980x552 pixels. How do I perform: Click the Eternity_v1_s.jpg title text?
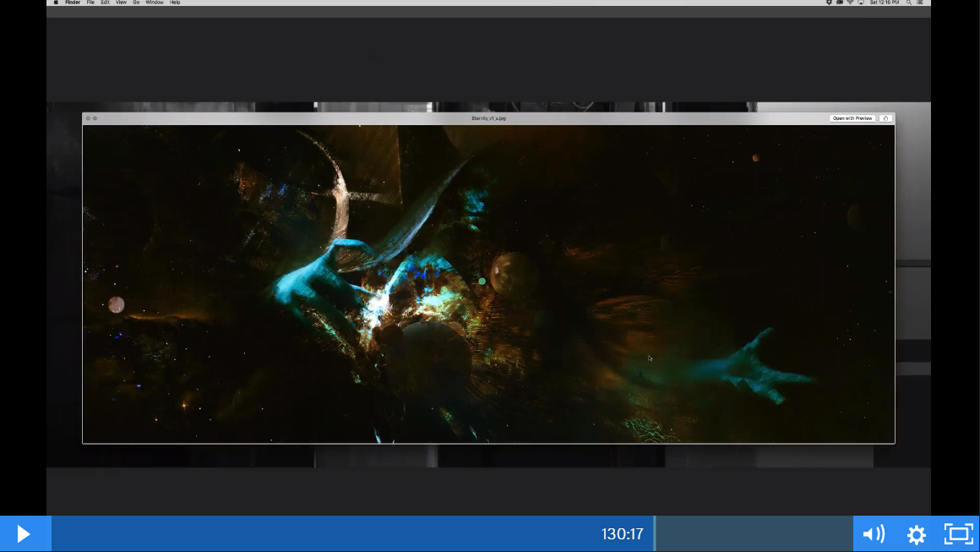489,118
